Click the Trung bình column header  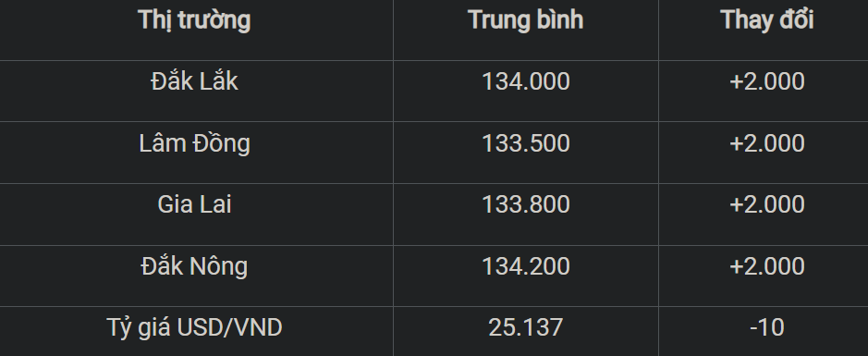pos(525,20)
